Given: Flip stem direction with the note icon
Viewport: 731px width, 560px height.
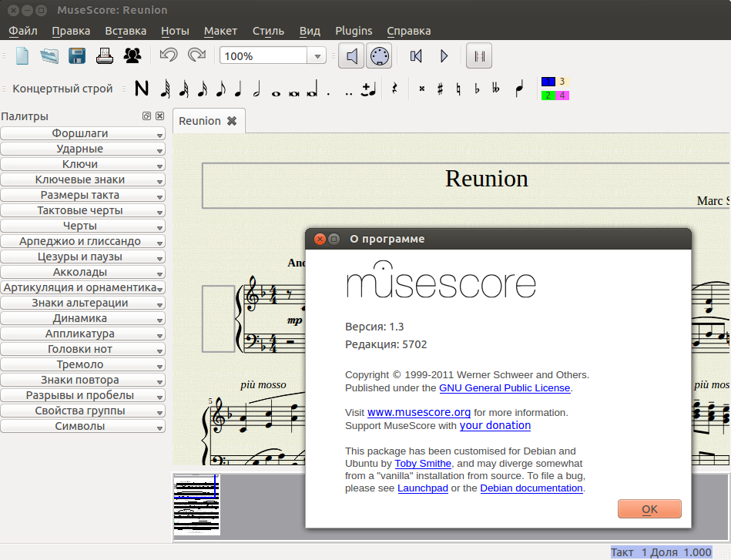Looking at the screenshot, I should point(519,88).
